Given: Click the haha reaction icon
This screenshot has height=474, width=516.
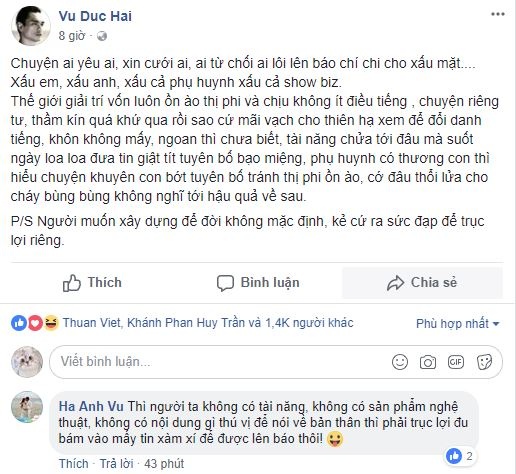Looking at the screenshot, I should pyautogui.click(x=51, y=323).
